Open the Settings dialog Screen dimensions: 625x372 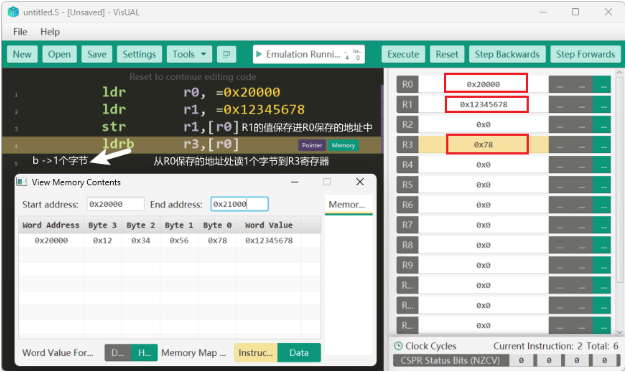pos(139,54)
